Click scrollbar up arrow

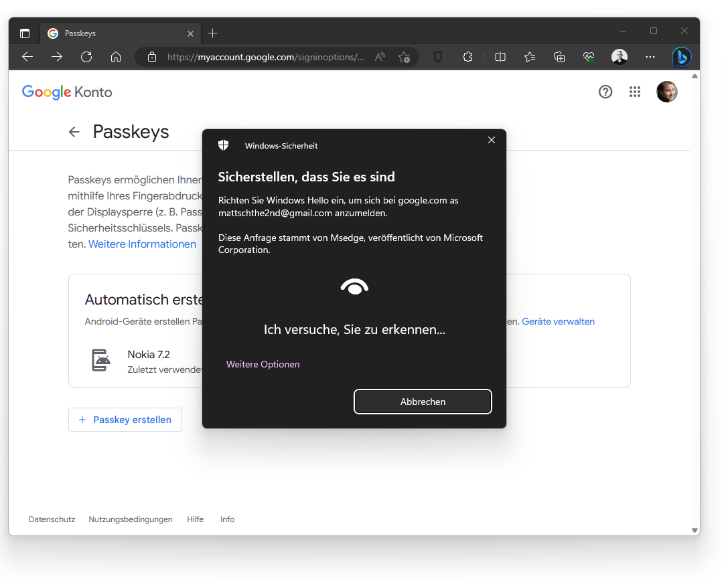[695, 76]
